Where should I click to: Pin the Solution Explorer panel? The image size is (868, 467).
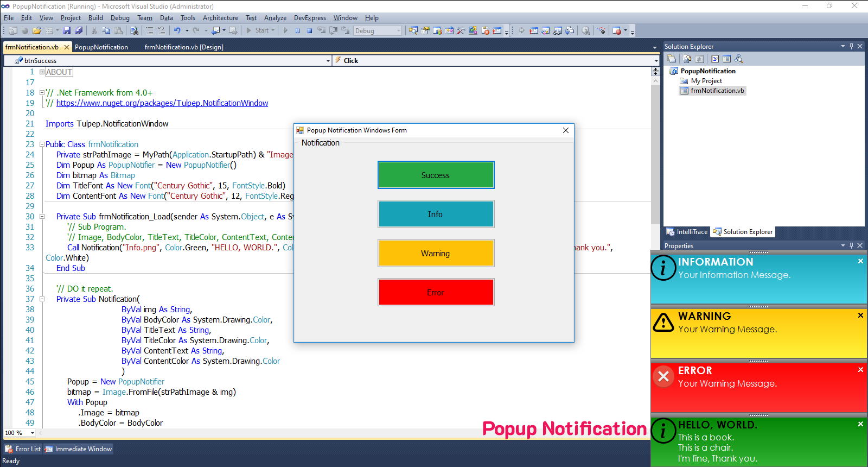tap(851, 46)
